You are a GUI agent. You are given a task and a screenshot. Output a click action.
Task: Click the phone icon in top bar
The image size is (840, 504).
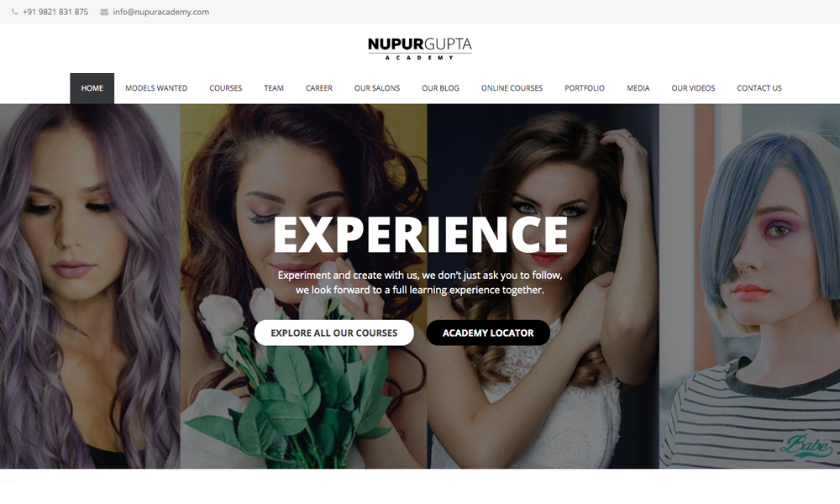(14, 12)
